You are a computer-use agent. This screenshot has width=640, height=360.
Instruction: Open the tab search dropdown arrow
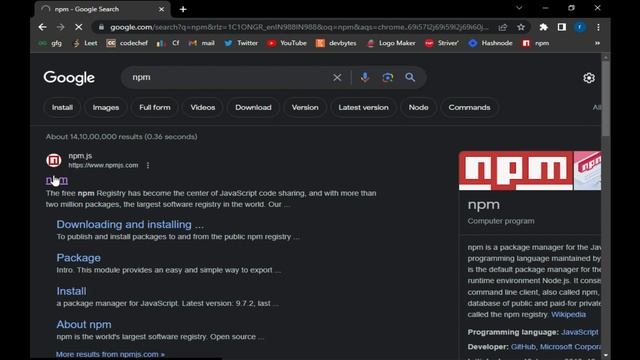[519, 8]
